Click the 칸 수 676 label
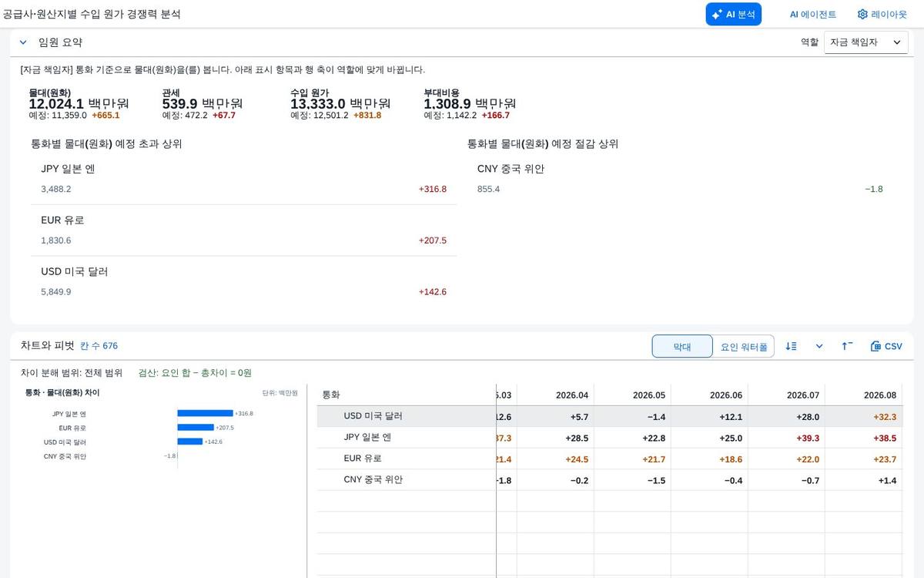Image resolution: width=924 pixels, height=578 pixels. 99,346
